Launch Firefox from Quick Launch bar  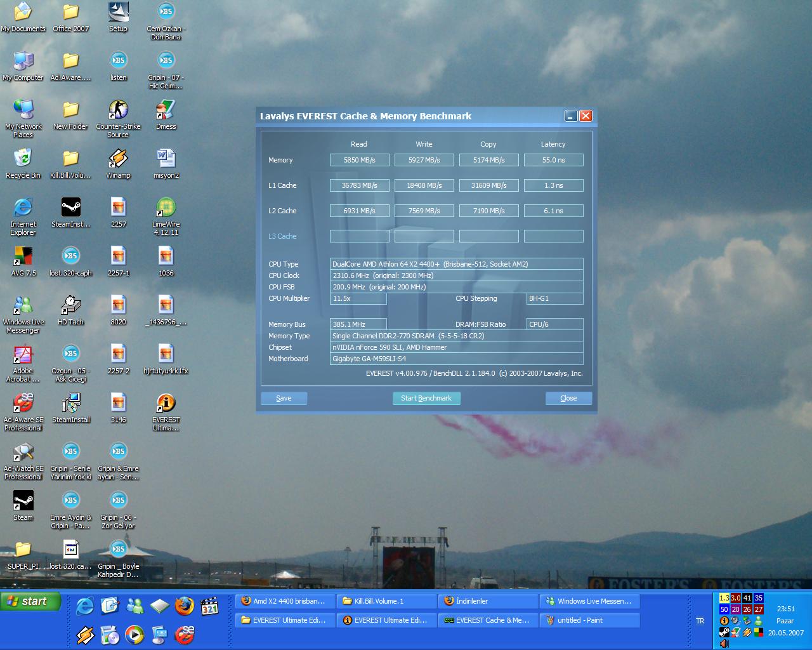point(185,606)
